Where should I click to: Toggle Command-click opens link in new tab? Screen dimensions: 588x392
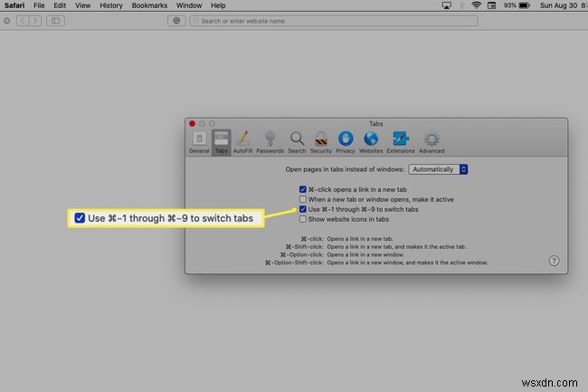303,189
